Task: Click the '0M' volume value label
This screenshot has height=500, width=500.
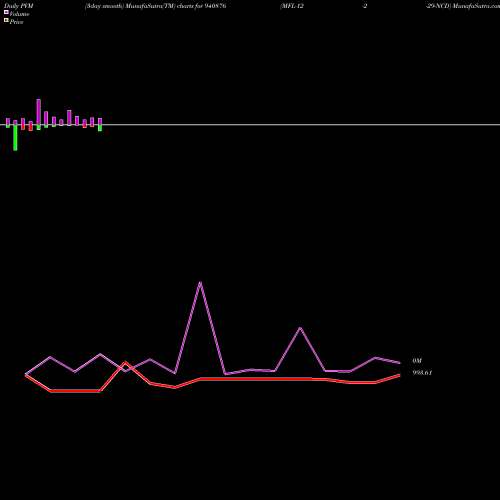Action: 417,361
